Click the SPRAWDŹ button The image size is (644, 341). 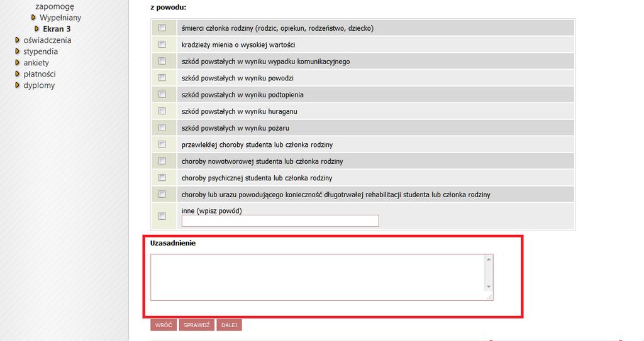pyautogui.click(x=196, y=325)
